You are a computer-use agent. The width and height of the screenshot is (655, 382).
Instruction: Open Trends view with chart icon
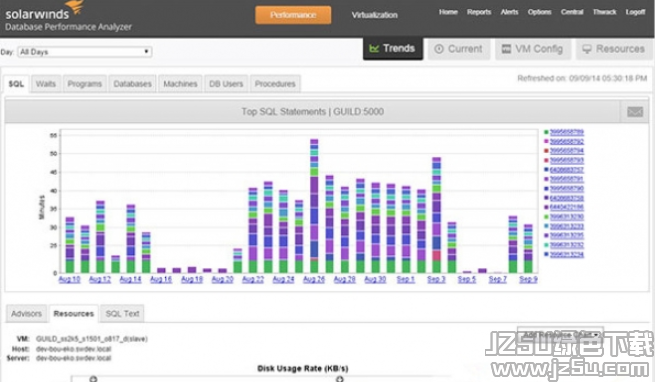tap(393, 49)
